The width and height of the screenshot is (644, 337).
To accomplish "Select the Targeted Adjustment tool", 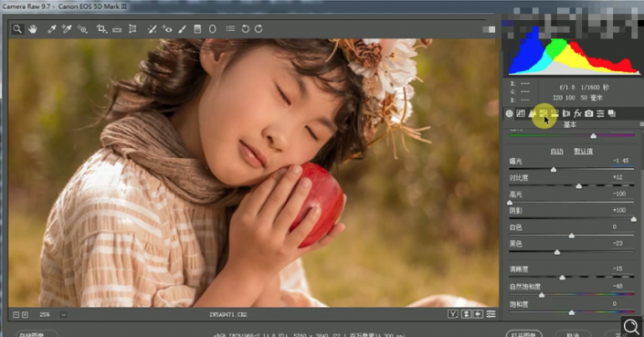I will [82, 29].
